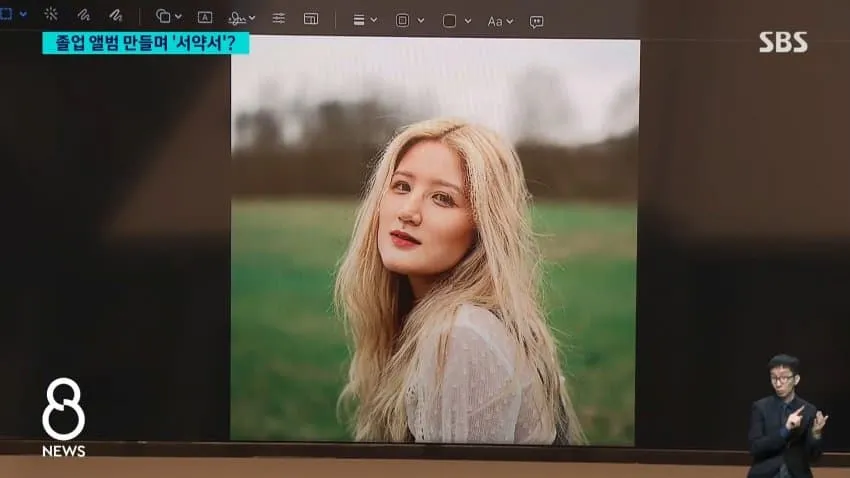850x478 pixels.
Task: Open the Adjust Color sliders tool
Action: [x=279, y=18]
